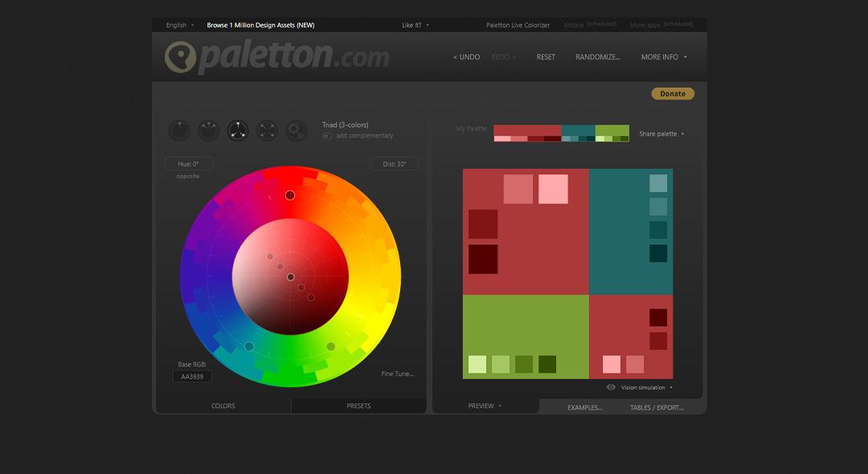This screenshot has height=474, width=868.
Task: Click the Hue: 0° value box
Action: point(189,164)
